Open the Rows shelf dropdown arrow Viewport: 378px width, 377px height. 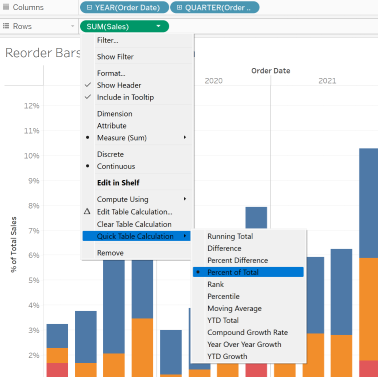(x=72, y=26)
